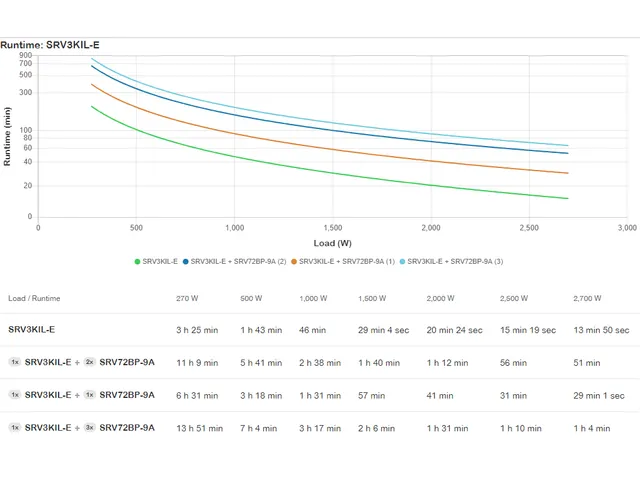640x480 pixels.
Task: Toggle the SRV3KIL-E + SRV72BP-9A (2) legend entry
Action: point(234,262)
